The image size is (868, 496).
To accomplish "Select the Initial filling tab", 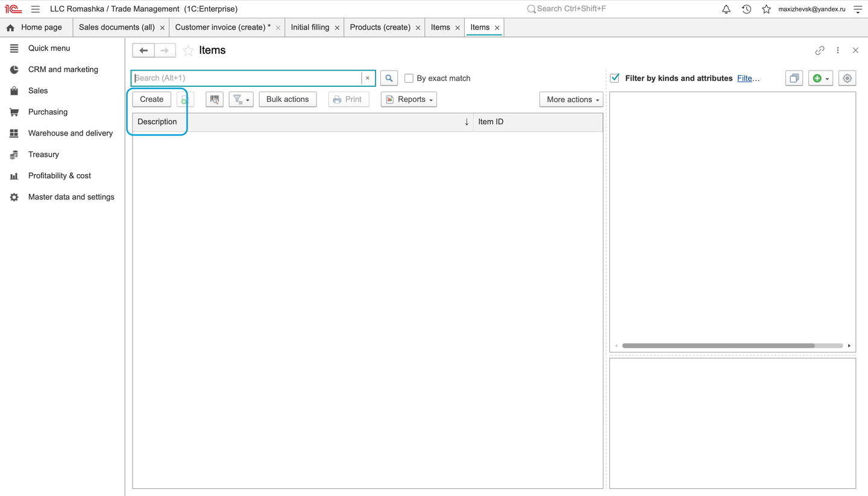I will click(x=310, y=28).
